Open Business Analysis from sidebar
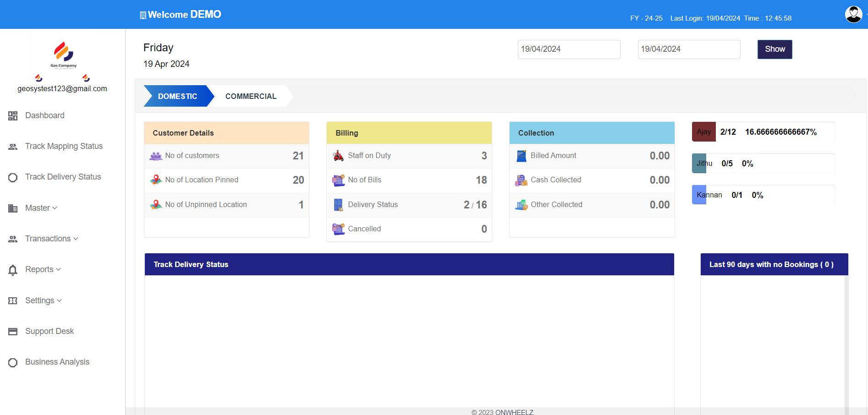 coord(57,362)
